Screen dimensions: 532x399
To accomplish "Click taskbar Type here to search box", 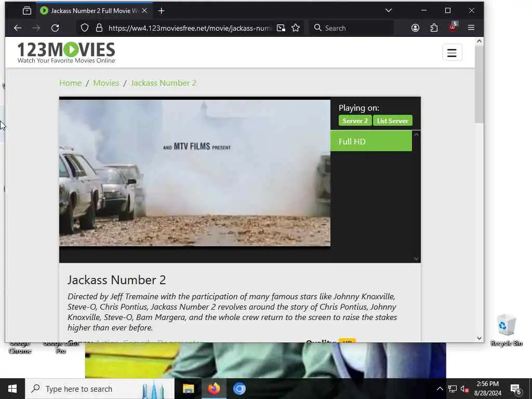I will click(100, 389).
